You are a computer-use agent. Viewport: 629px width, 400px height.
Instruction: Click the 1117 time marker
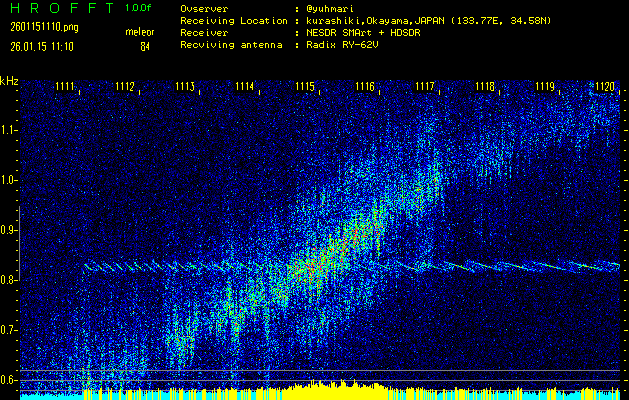pos(425,88)
